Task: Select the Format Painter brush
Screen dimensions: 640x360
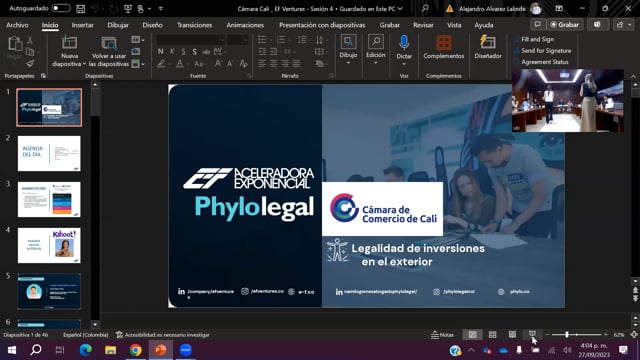Action: (30, 63)
